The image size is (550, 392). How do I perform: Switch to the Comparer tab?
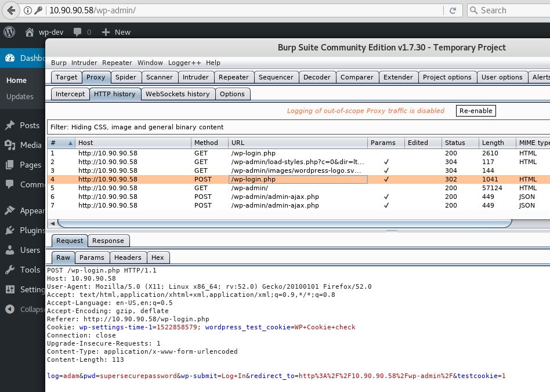tap(357, 77)
